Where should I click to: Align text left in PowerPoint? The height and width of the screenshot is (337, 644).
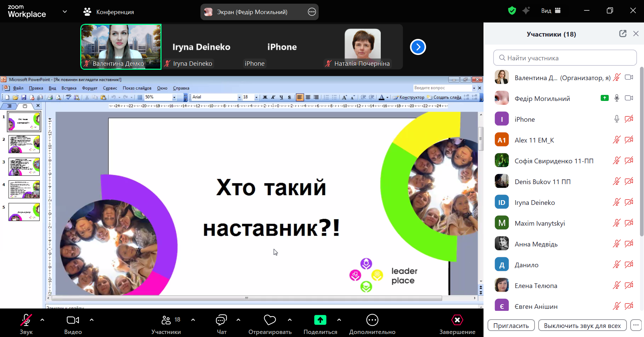(300, 97)
